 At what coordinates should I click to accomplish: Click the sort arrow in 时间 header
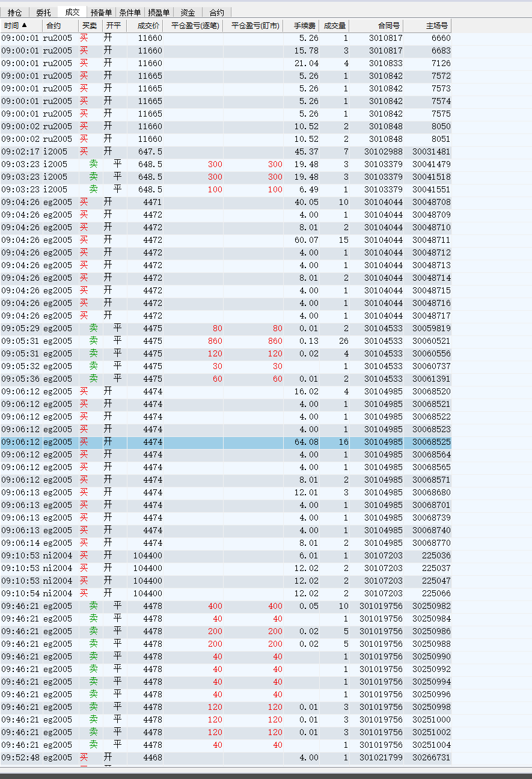click(x=24, y=25)
